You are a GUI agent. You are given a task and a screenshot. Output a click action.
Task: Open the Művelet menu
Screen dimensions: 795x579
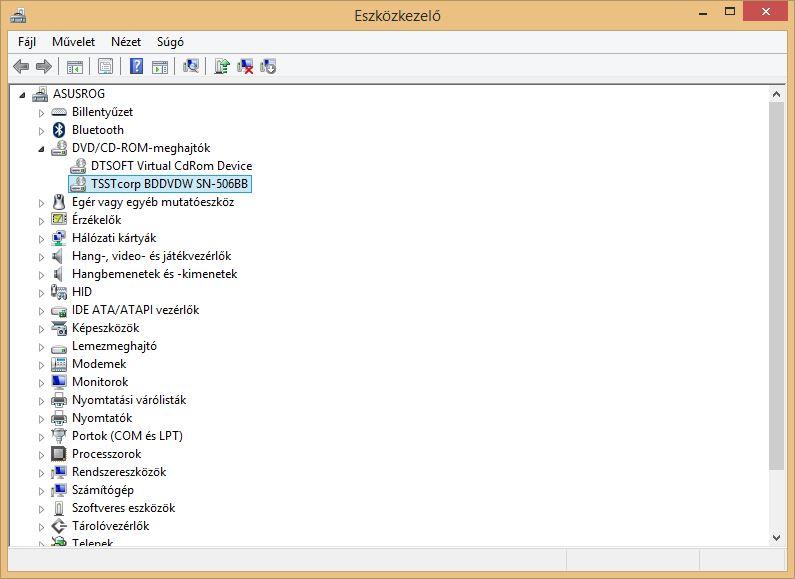(x=74, y=42)
